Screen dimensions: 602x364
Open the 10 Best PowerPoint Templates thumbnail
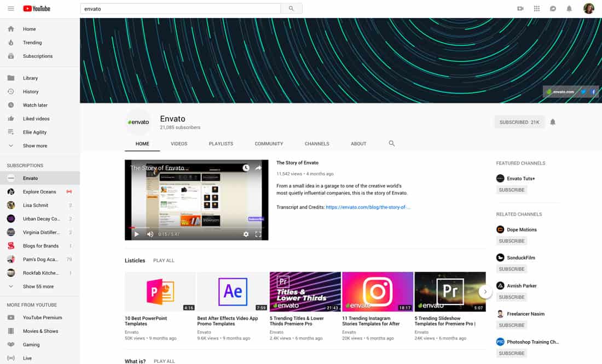[160, 292]
